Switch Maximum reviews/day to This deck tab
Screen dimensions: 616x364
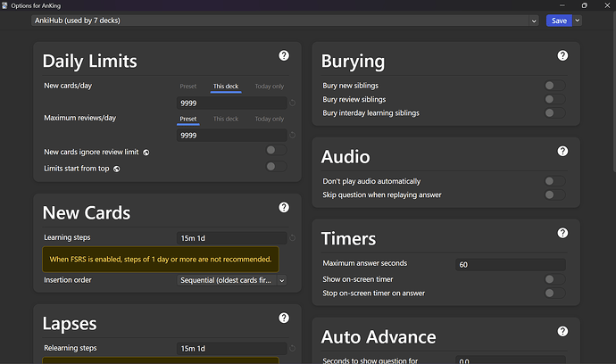click(225, 119)
